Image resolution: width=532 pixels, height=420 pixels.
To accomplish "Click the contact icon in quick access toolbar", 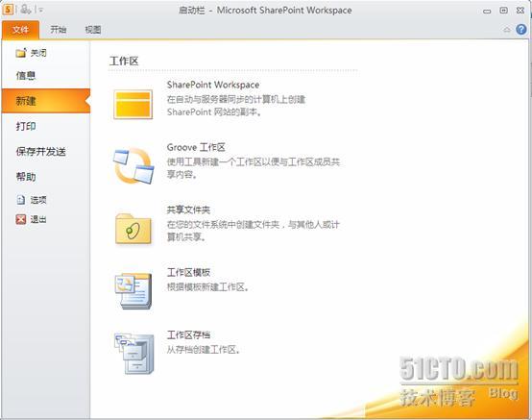I will (25, 10).
